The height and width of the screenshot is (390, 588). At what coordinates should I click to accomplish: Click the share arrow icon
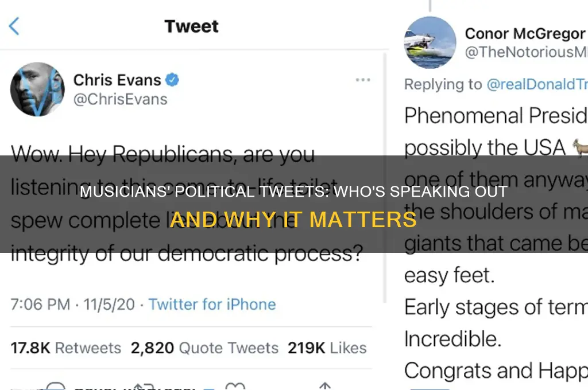point(326,388)
